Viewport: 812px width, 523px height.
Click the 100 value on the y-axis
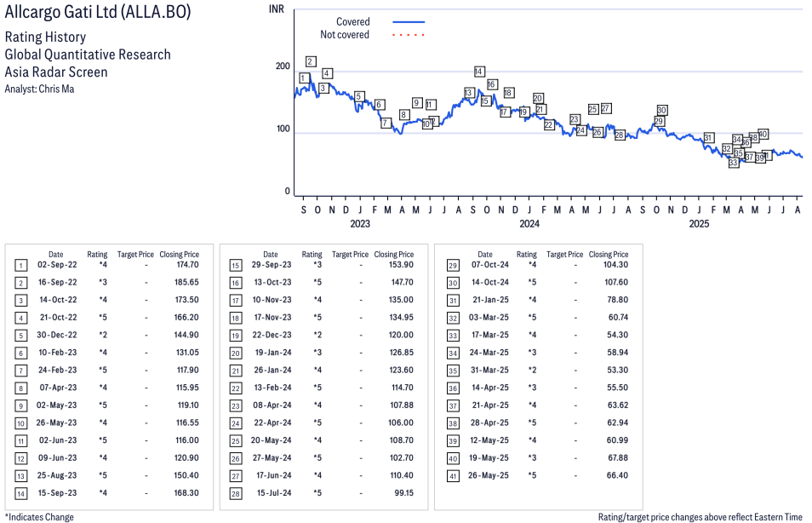pyautogui.click(x=283, y=129)
